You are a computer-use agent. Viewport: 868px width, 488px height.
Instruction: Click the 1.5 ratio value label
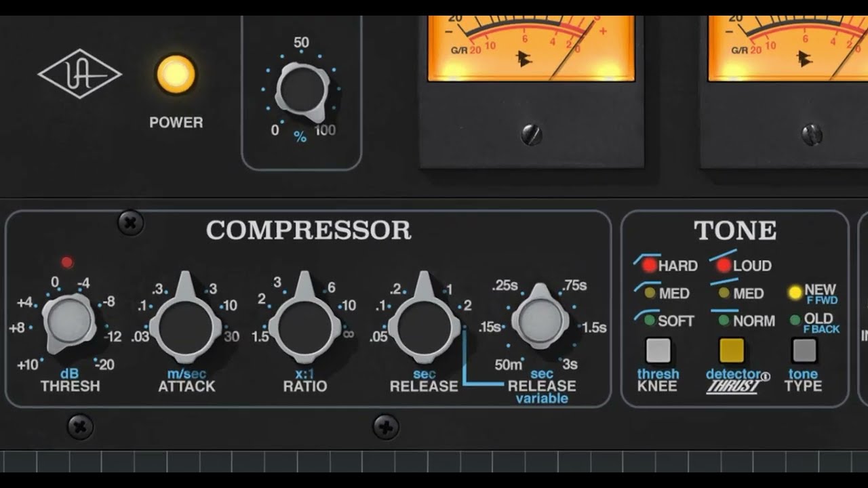pyautogui.click(x=260, y=337)
